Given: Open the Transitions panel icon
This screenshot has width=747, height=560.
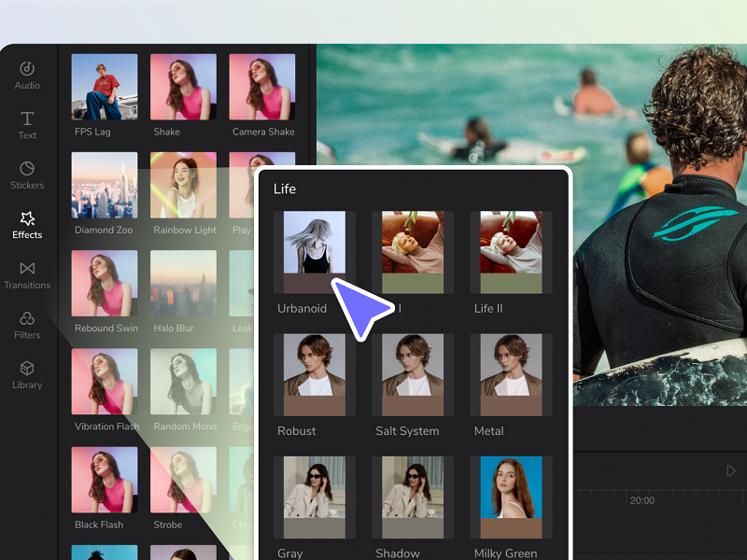Looking at the screenshot, I should [27, 269].
